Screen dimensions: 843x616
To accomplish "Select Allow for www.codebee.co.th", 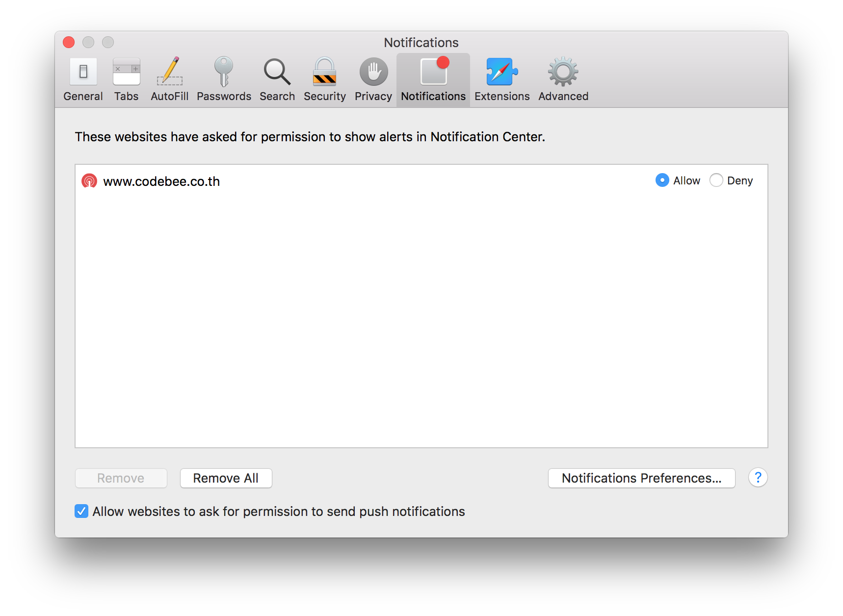I will 662,180.
